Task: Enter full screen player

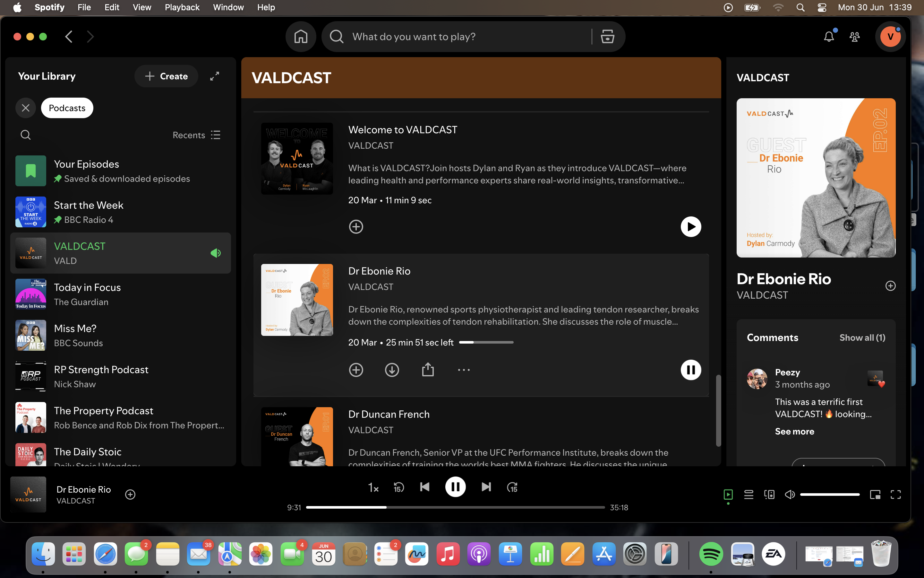Action: point(896,494)
